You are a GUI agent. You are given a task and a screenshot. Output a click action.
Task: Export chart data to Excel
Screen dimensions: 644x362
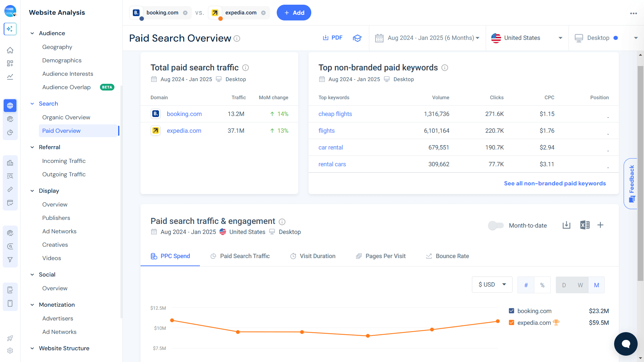click(x=585, y=225)
